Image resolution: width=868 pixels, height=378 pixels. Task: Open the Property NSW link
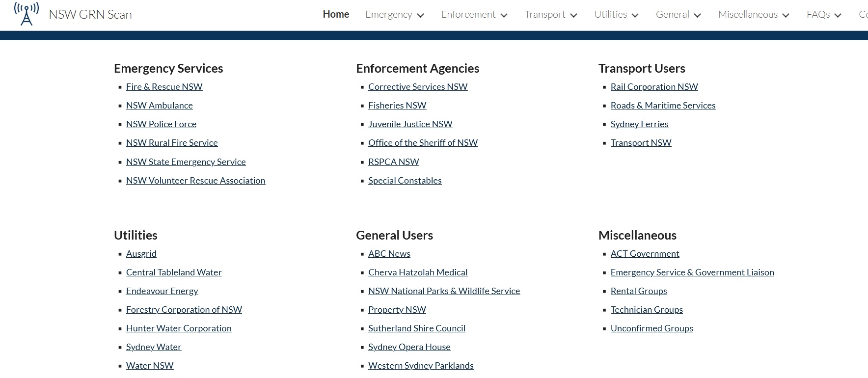[x=397, y=310]
